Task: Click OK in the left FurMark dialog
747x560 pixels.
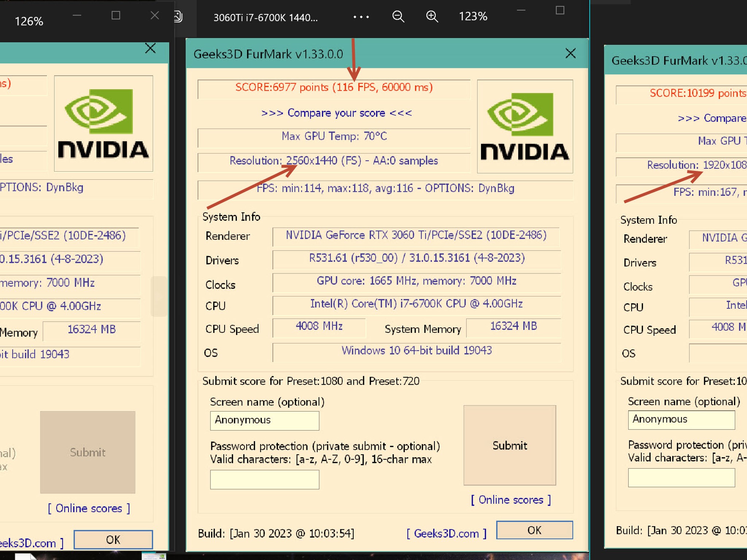Action: pos(113,540)
